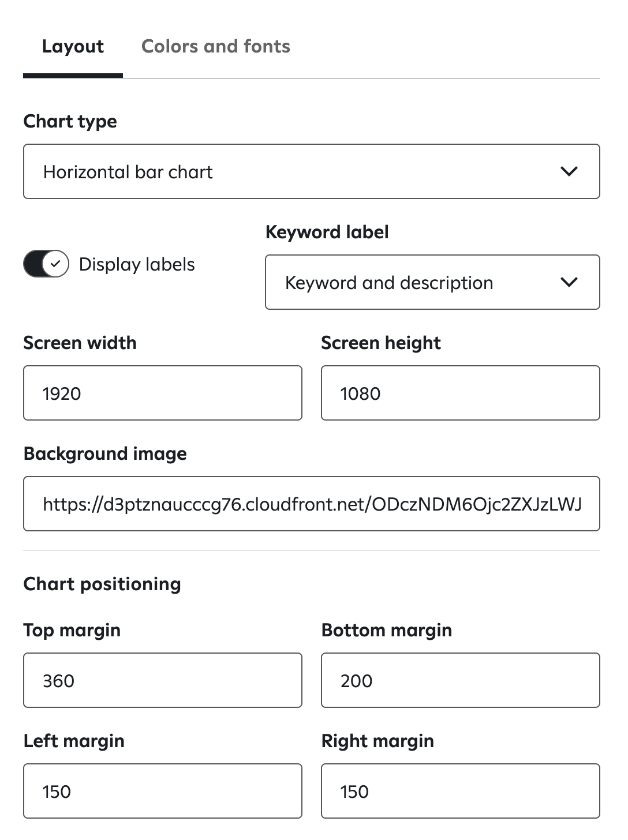Click the Screen width field label
This screenshot has height=840, width=628.
(x=80, y=343)
